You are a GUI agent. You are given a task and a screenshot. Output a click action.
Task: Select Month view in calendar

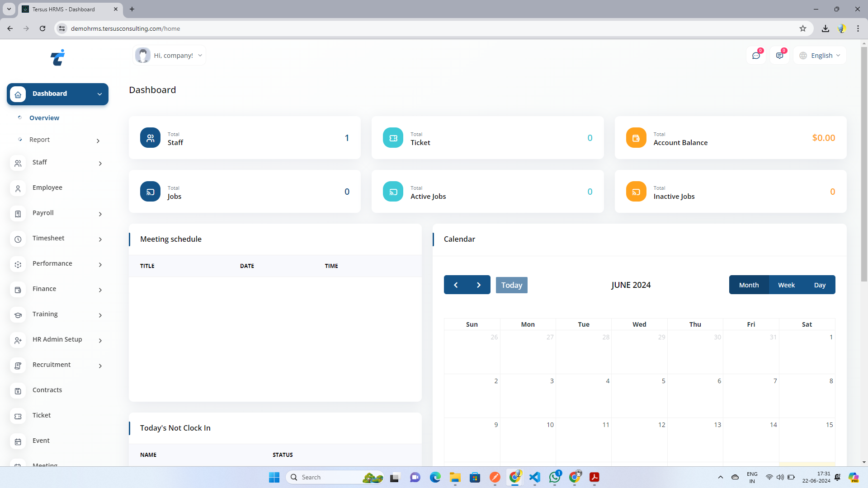749,285
